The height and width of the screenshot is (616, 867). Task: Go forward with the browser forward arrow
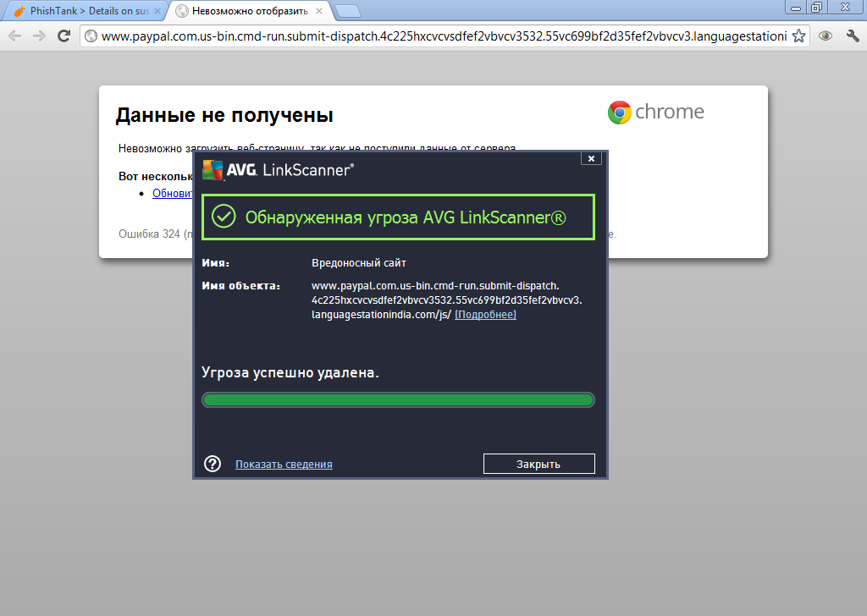click(x=39, y=36)
